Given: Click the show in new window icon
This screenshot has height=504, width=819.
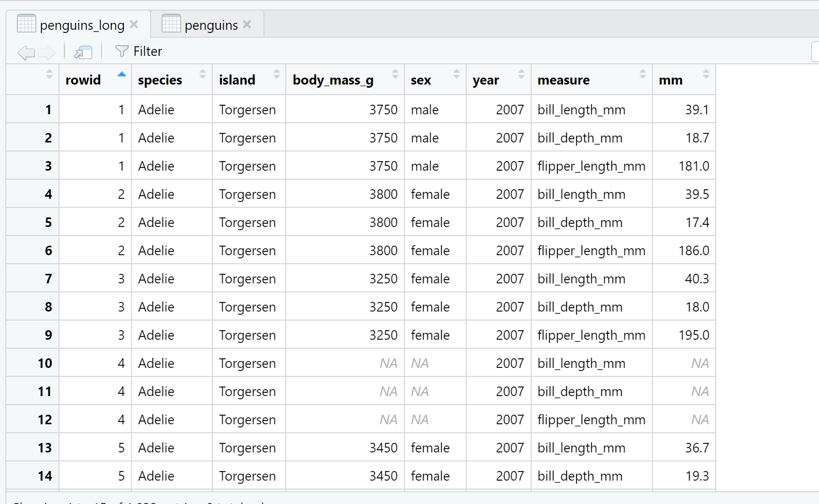Looking at the screenshot, I should click(x=83, y=52).
